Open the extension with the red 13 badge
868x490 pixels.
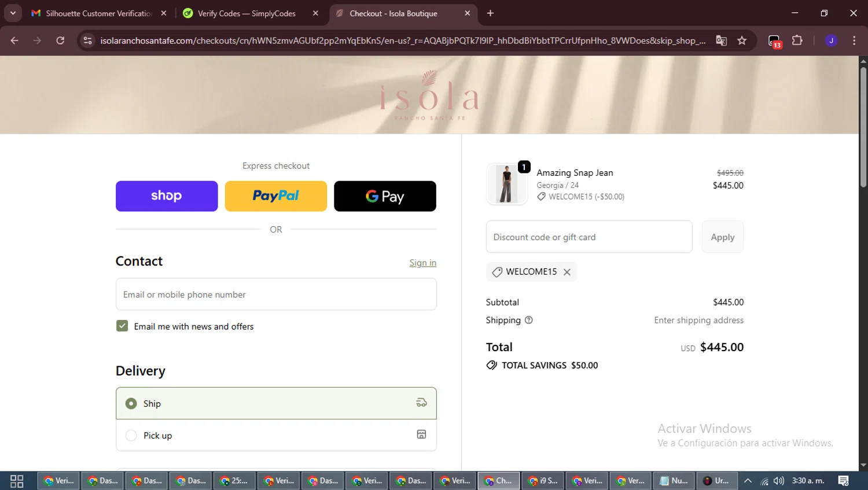775,41
